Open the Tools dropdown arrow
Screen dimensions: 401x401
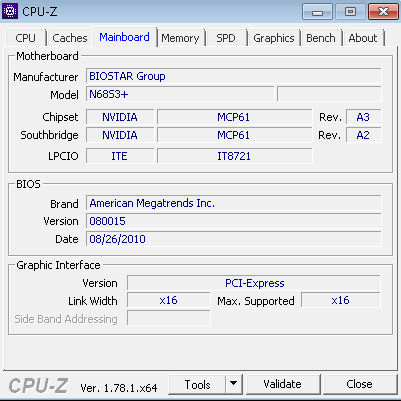coord(234,384)
